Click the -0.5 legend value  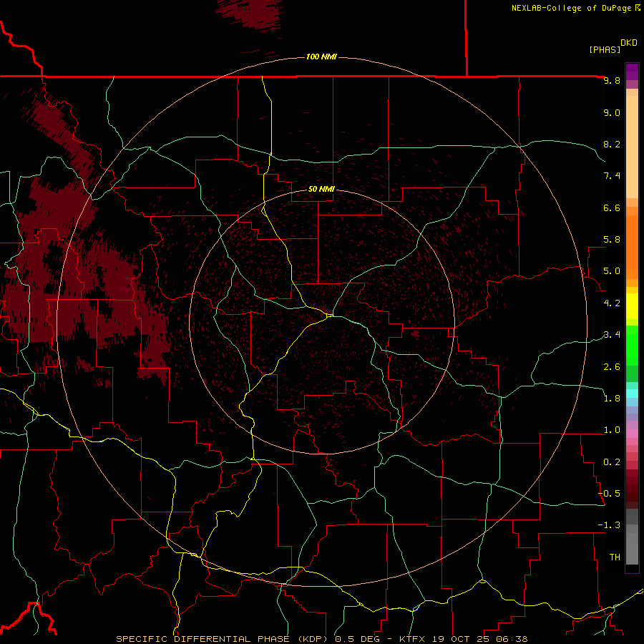tap(609, 493)
